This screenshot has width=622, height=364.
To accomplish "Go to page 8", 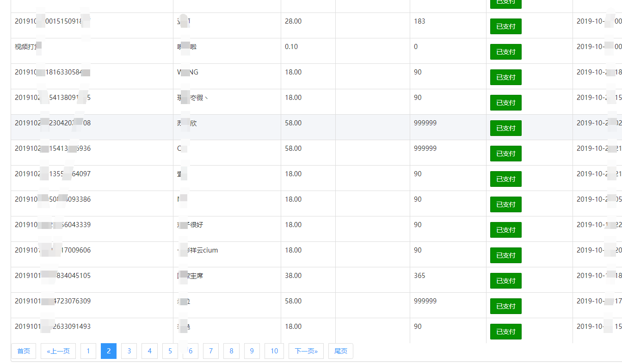I will (231, 351).
